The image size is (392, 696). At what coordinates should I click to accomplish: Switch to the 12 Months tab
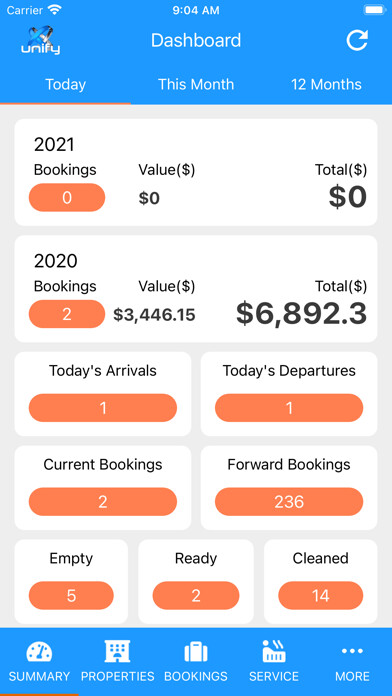point(326,84)
